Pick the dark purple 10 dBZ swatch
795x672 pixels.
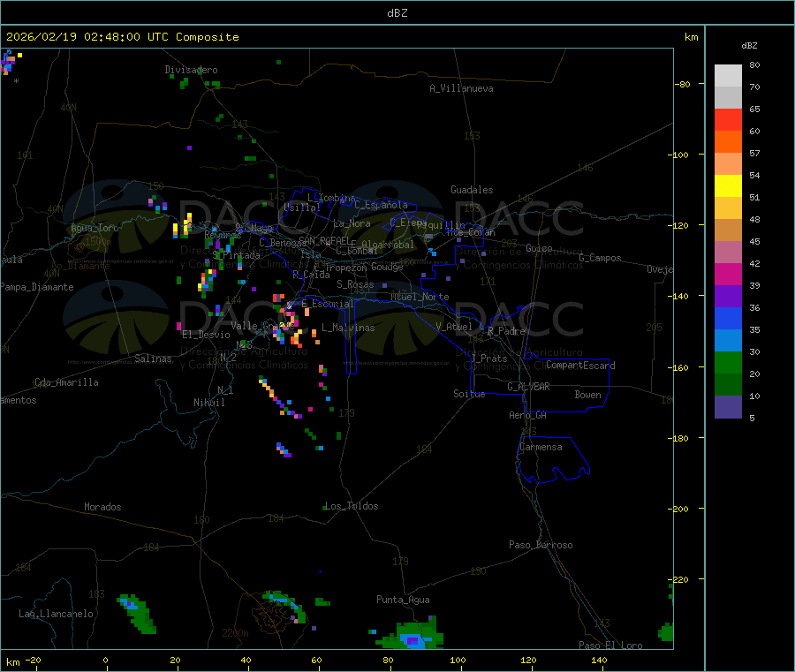[x=728, y=407]
